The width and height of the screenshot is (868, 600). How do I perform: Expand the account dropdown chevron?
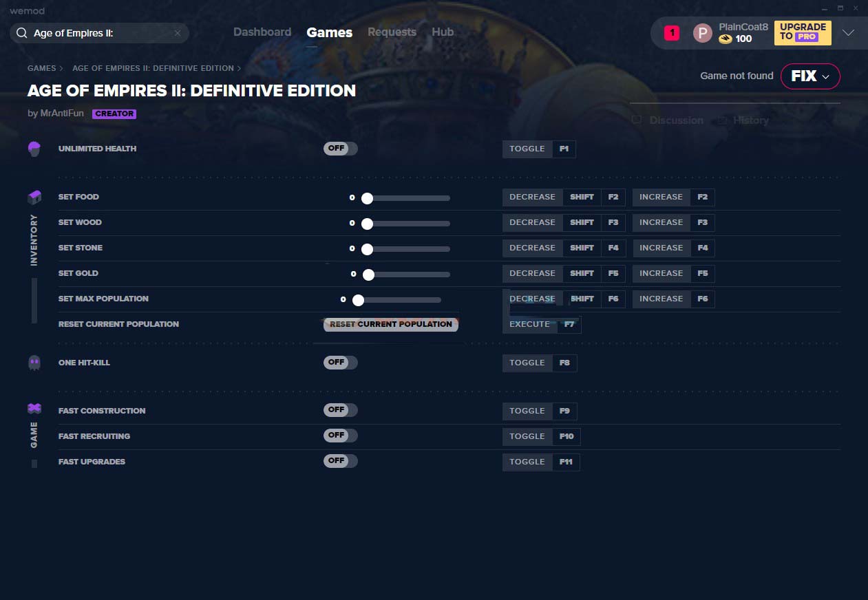click(848, 33)
